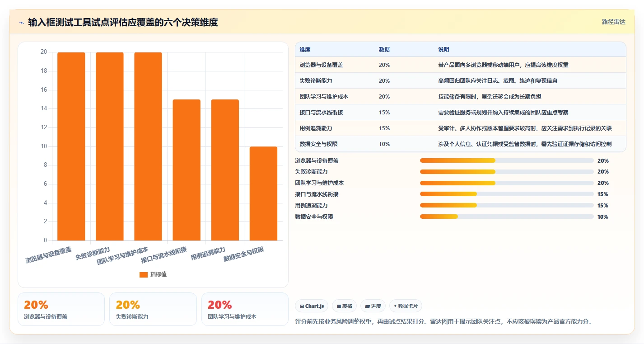Select the Chart.js tag chip

tap(312, 306)
